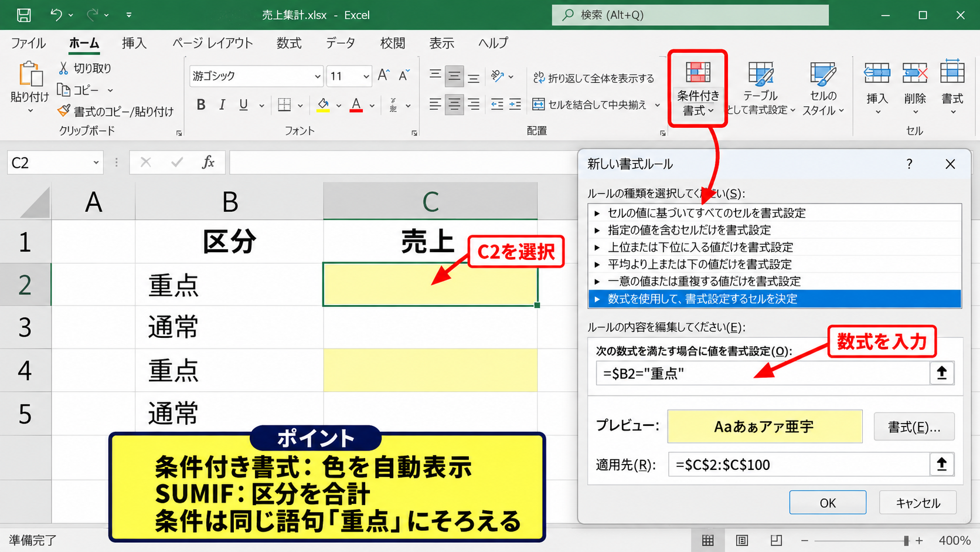Expand the Name Box dropdown arrow
Screen dimensions: 980x552
(96, 162)
